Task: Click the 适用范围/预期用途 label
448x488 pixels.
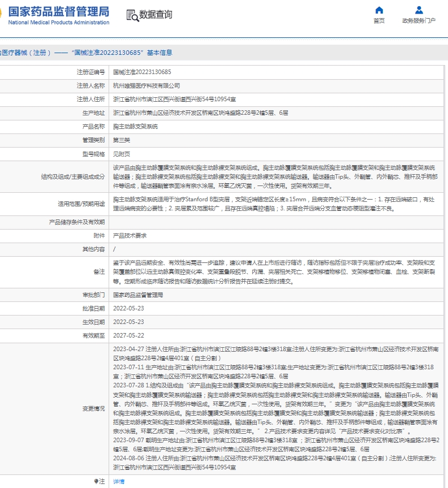Action: [x=81, y=204]
